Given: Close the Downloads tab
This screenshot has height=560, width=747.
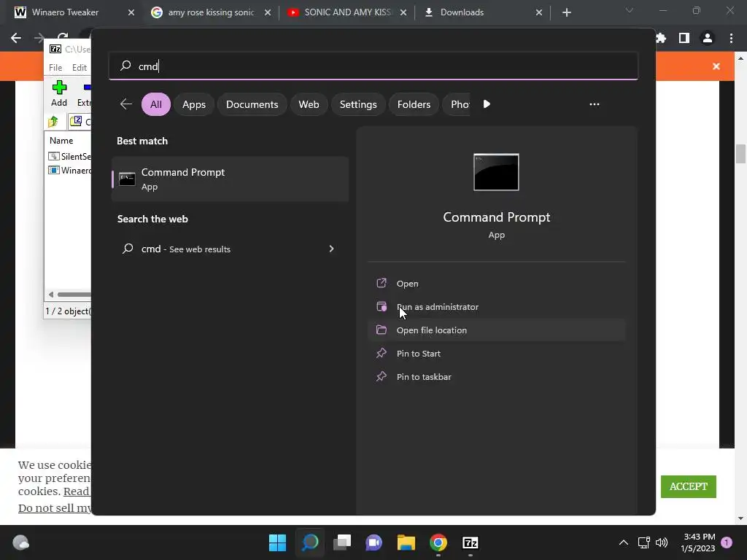Looking at the screenshot, I should (x=539, y=12).
